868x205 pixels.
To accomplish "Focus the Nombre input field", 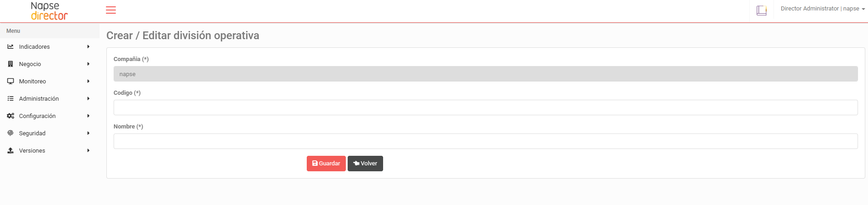I will coord(485,141).
